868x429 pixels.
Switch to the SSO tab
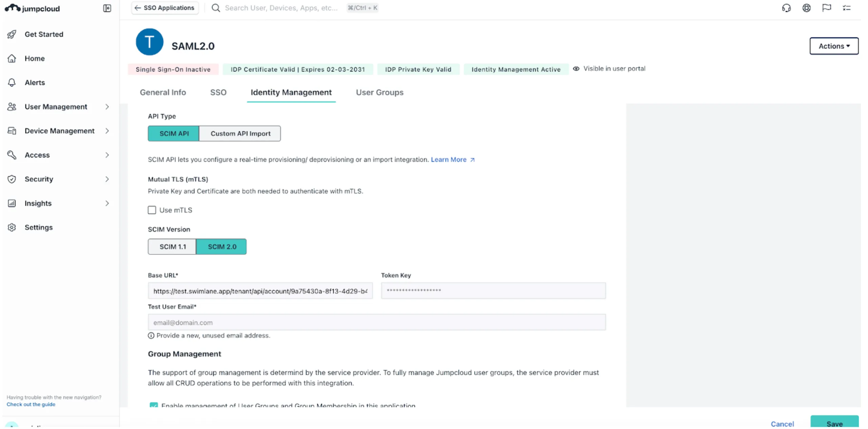point(218,92)
